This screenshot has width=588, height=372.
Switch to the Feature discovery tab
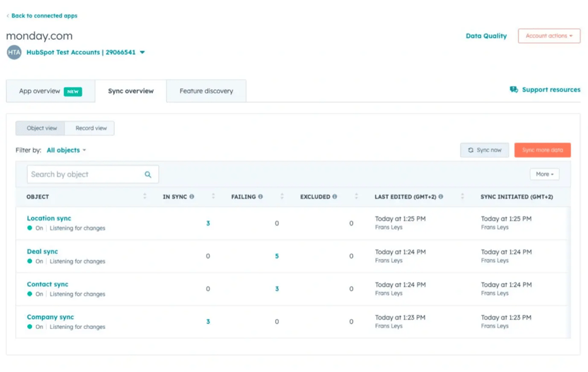(206, 91)
